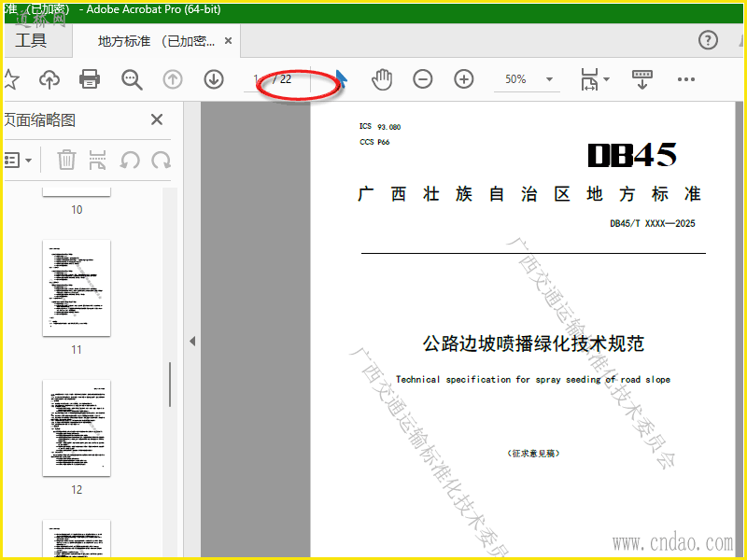This screenshot has height=560, width=747.
Task: Click the page 10 thumbnail label
Action: 77,209
